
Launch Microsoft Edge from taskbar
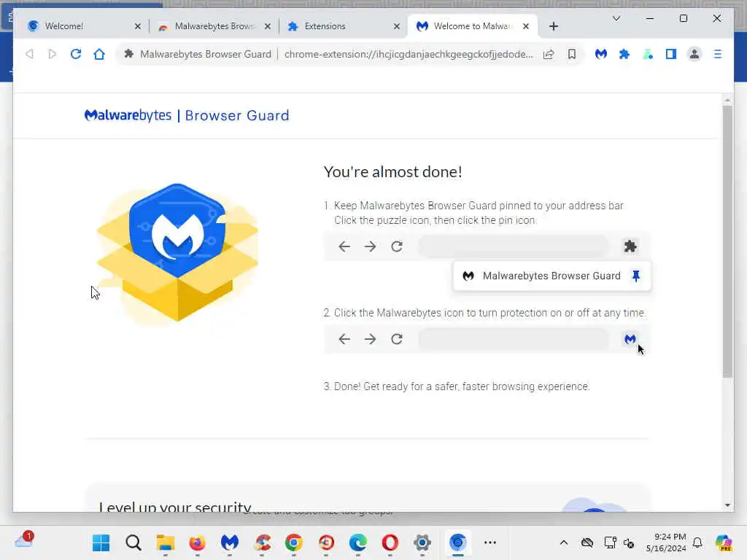coord(357,542)
